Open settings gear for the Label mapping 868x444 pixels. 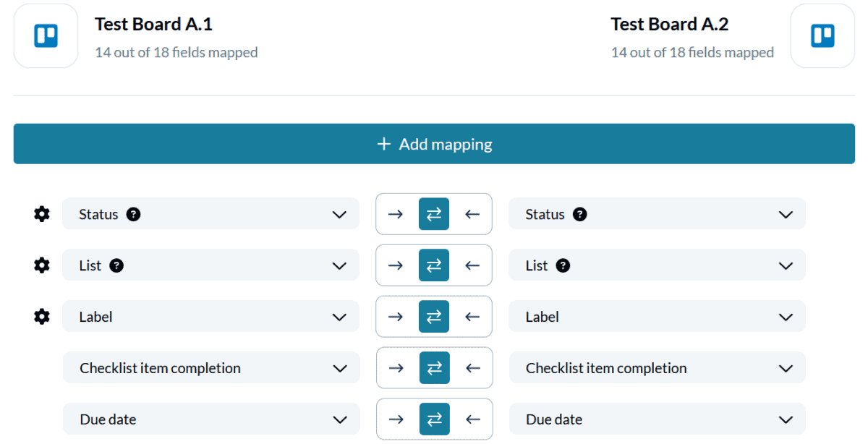pos(41,316)
